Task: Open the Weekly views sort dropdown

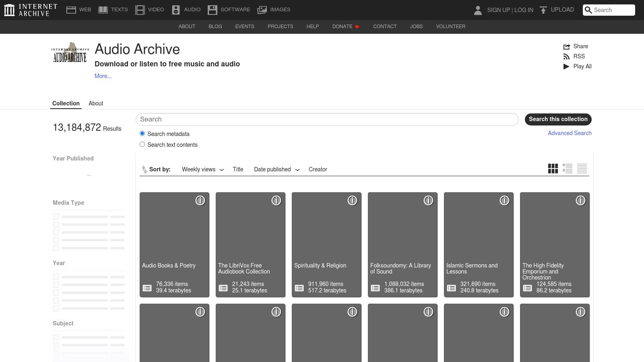Action: click(202, 169)
